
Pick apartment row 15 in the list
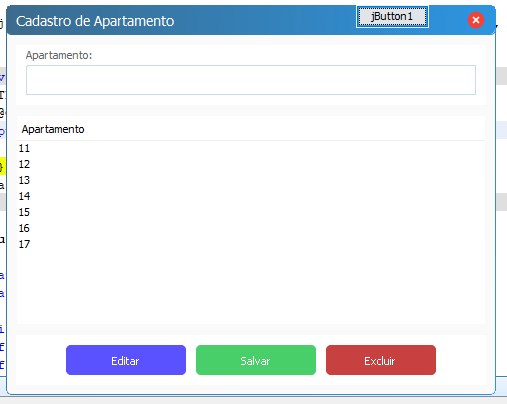tap(251, 212)
